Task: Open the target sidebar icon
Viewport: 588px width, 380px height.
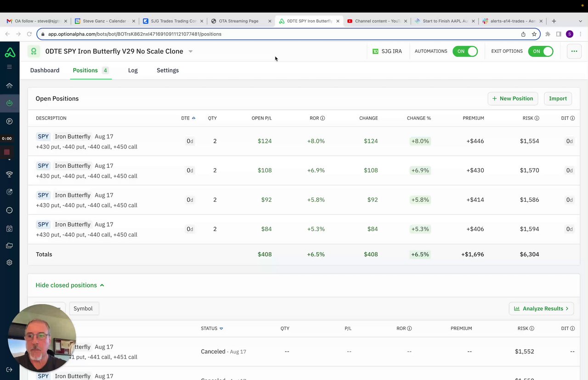Action: point(9,192)
